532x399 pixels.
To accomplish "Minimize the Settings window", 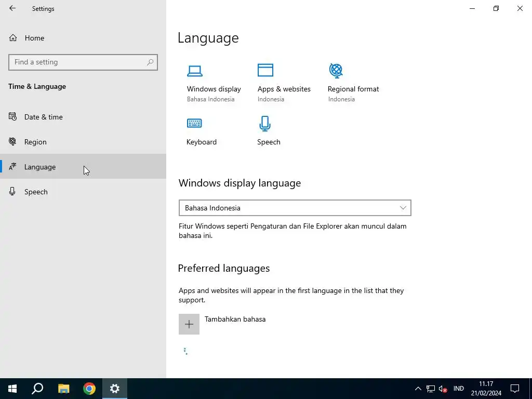I will [x=472, y=8].
